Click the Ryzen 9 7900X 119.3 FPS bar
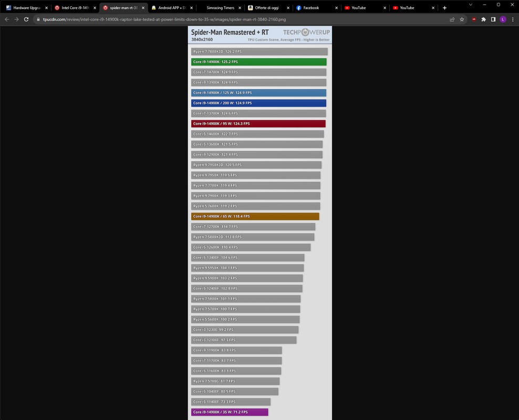This screenshot has height=420, width=519. (x=255, y=196)
